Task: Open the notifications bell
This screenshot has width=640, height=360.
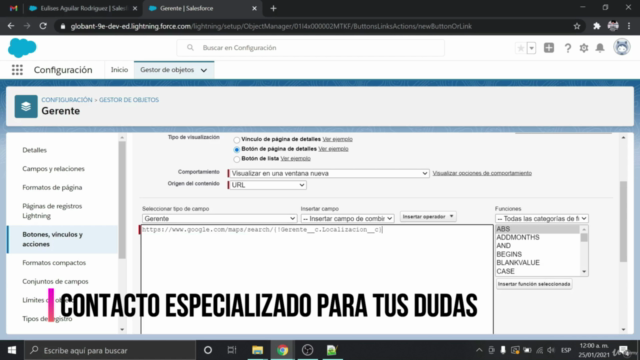Action: pyautogui.click(x=600, y=48)
